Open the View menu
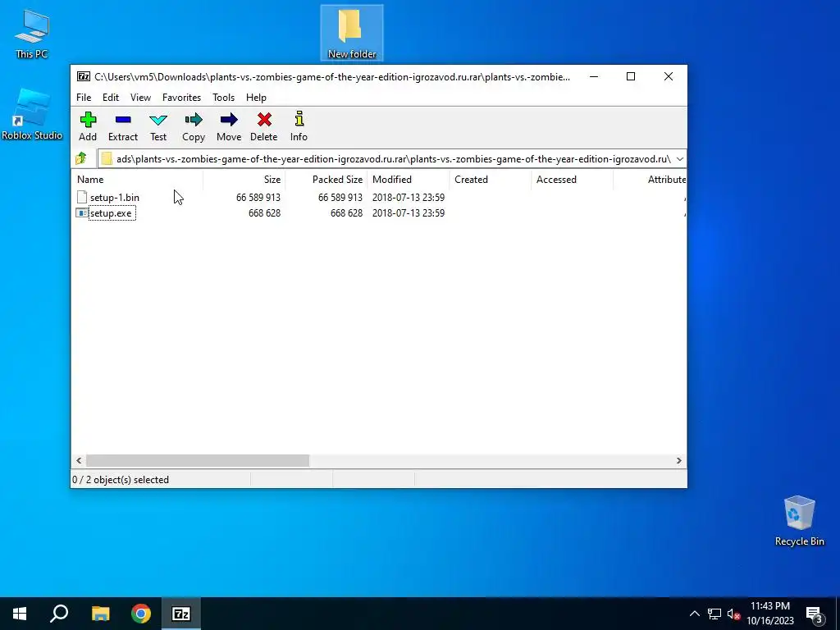This screenshot has height=630, width=840. click(140, 98)
